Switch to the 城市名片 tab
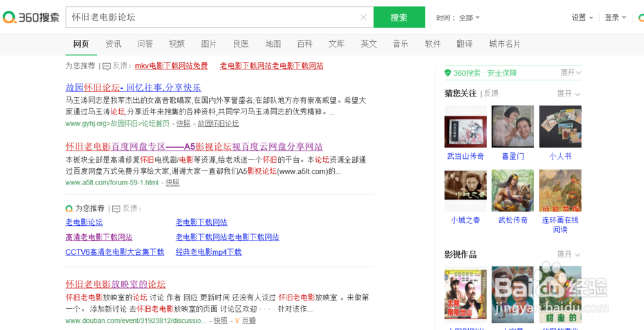644x330 pixels. tap(505, 44)
